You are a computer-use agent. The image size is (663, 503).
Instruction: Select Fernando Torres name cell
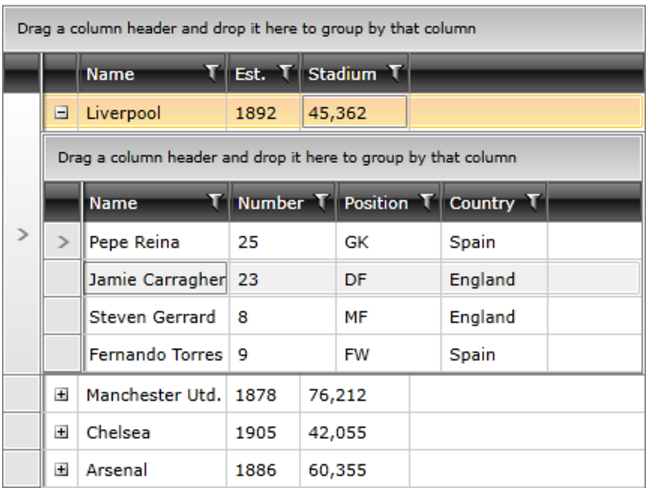(x=156, y=355)
